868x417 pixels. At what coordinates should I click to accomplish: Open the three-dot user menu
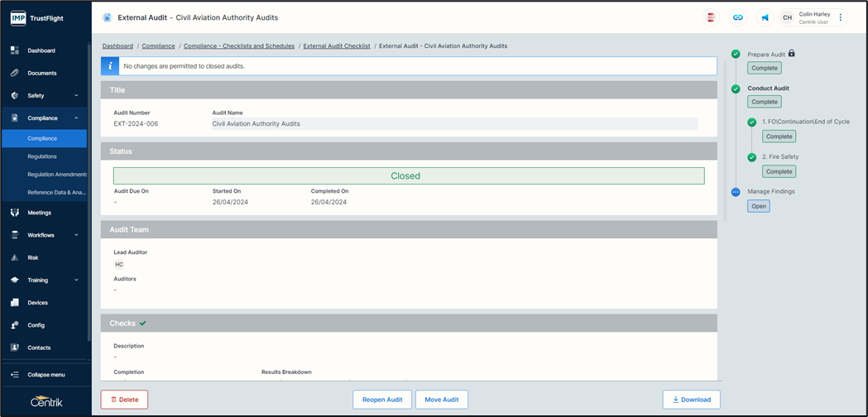coord(841,17)
